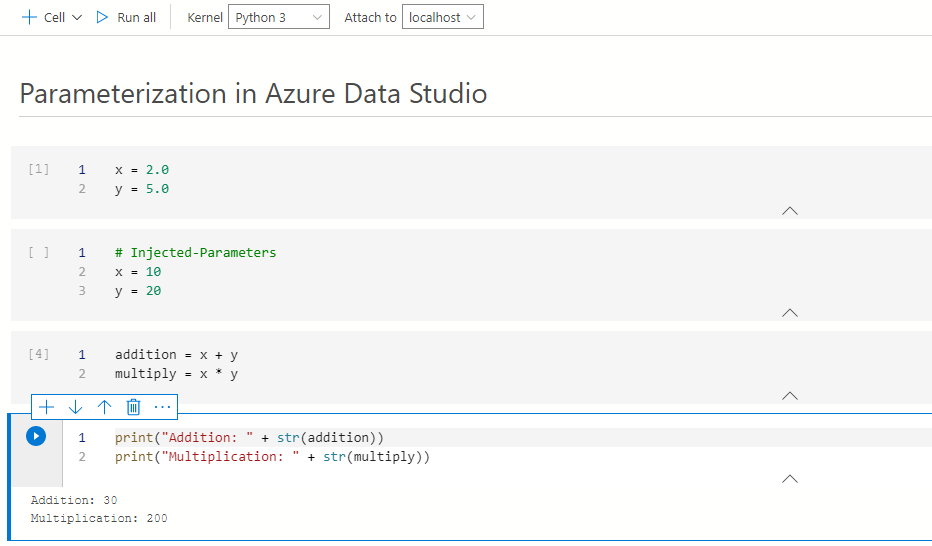
Task: Add new cell from cell toolbar plus
Action: (x=46, y=407)
